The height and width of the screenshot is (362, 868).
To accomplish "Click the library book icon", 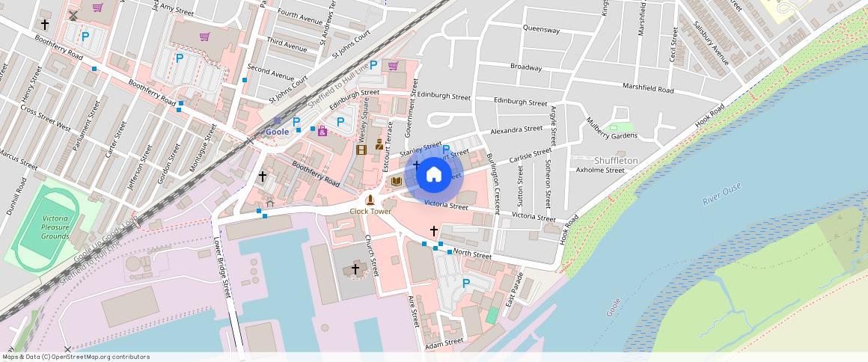I will pyautogui.click(x=397, y=181).
